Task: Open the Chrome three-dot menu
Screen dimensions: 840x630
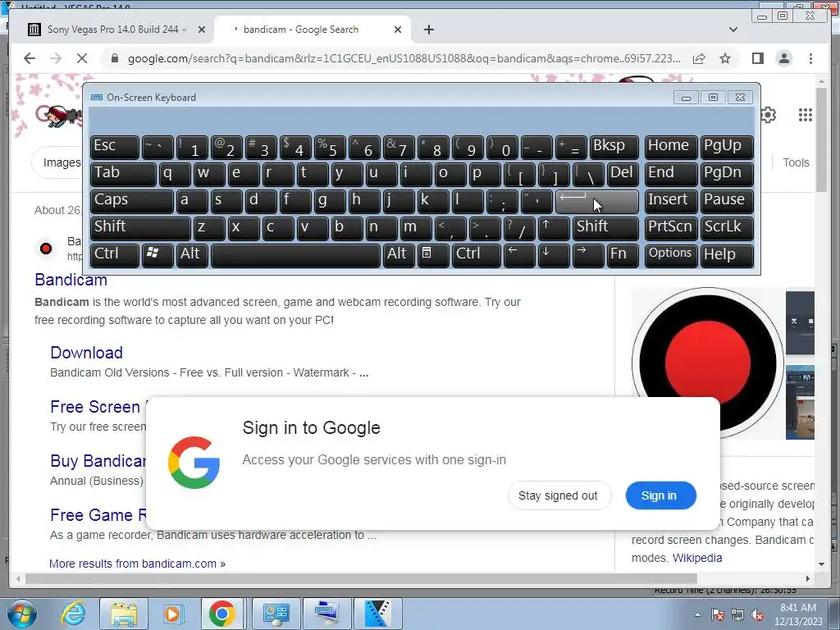Action: point(810,58)
